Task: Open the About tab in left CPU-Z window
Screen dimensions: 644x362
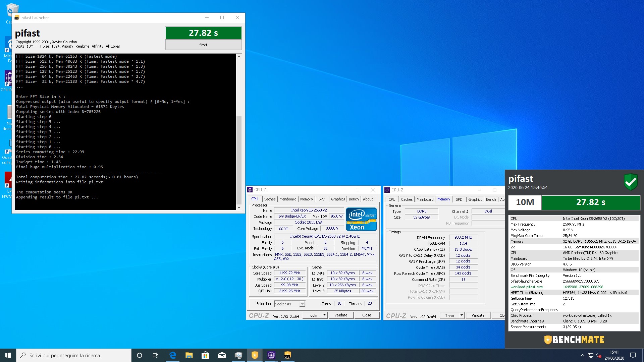Action: coord(368,199)
